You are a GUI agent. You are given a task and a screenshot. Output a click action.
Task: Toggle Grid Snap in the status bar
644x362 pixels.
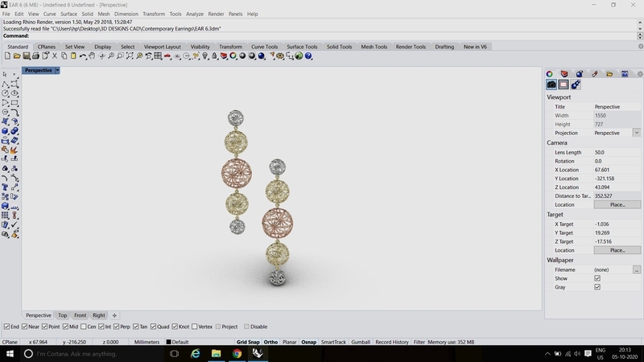pos(248,342)
